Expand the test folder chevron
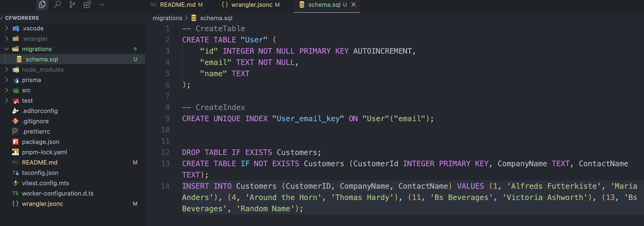Image resolution: width=644 pixels, height=226 pixels. 7,101
